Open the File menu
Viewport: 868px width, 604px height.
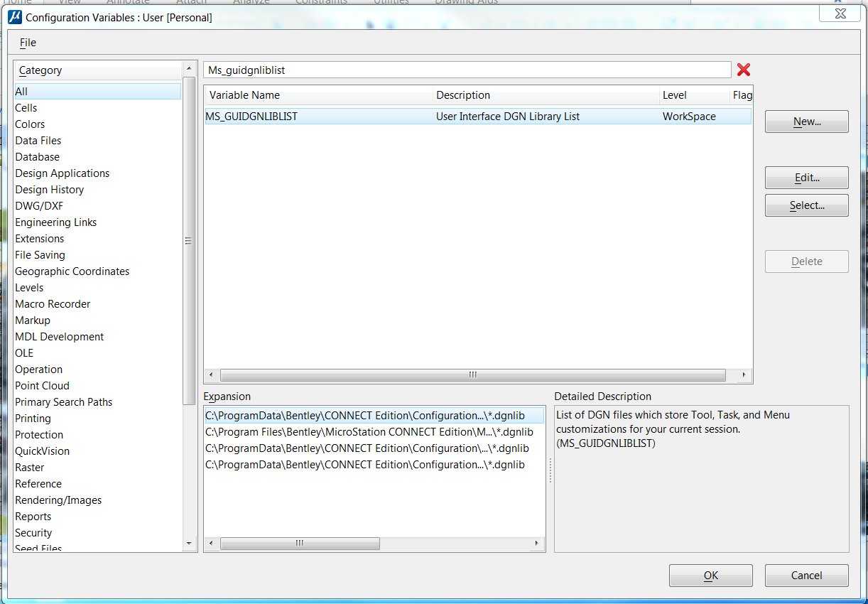(28, 43)
